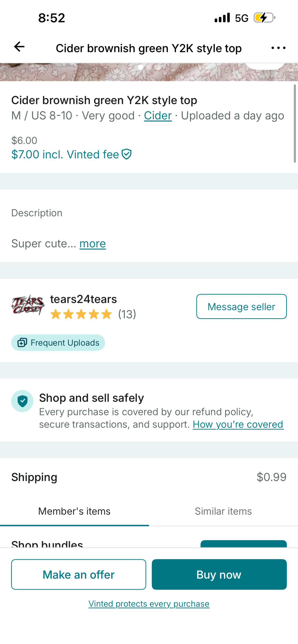Tap the Buy now button
This screenshot has width=298, height=644.
click(219, 574)
